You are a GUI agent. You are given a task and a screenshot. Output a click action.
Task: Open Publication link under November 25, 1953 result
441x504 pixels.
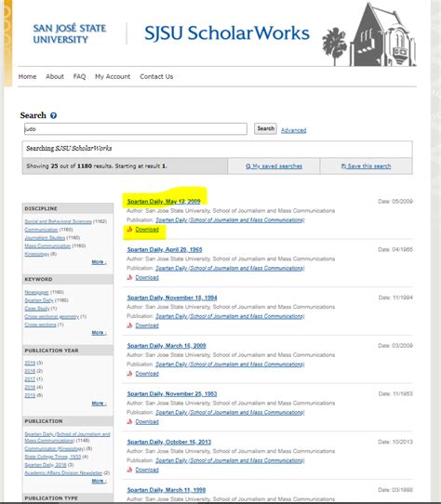coord(230,412)
